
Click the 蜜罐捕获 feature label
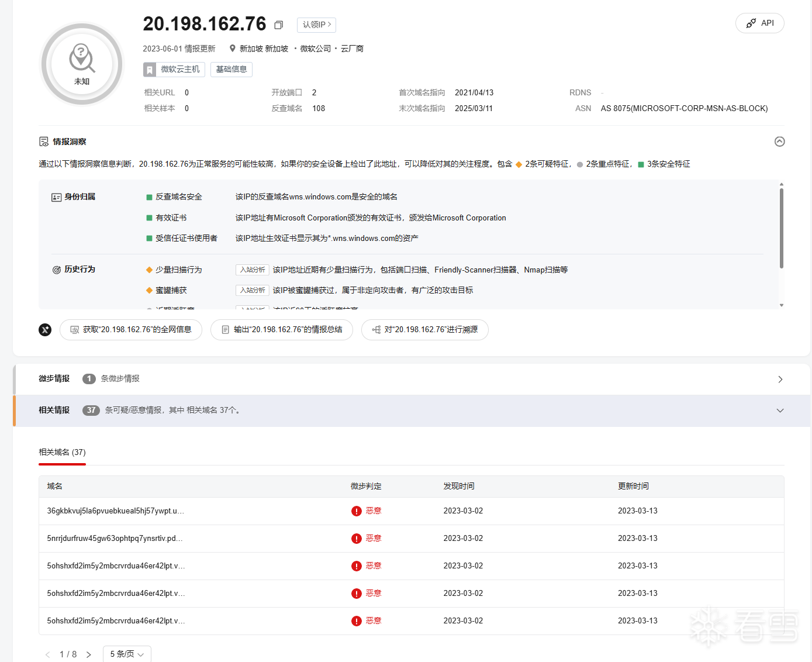171,290
